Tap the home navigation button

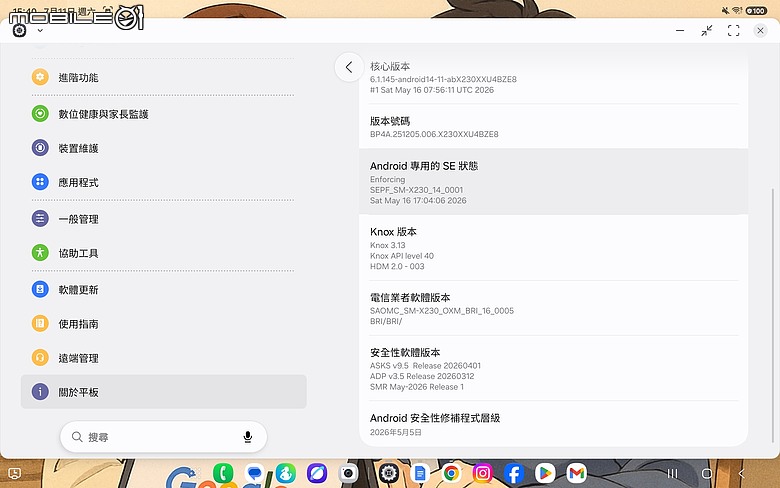(707, 473)
